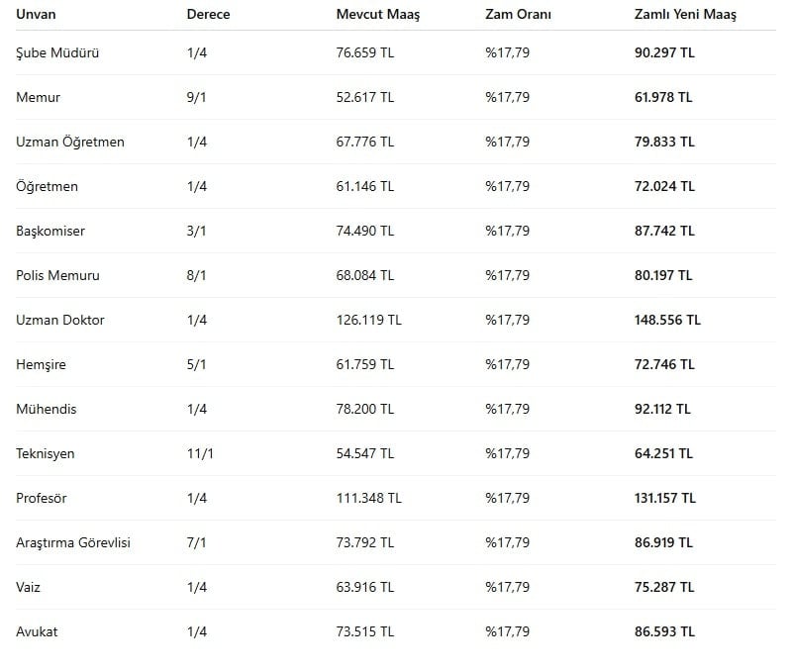Viewport: 793px width, 672px height.
Task: Select the Avukat row title
Action: click(37, 631)
